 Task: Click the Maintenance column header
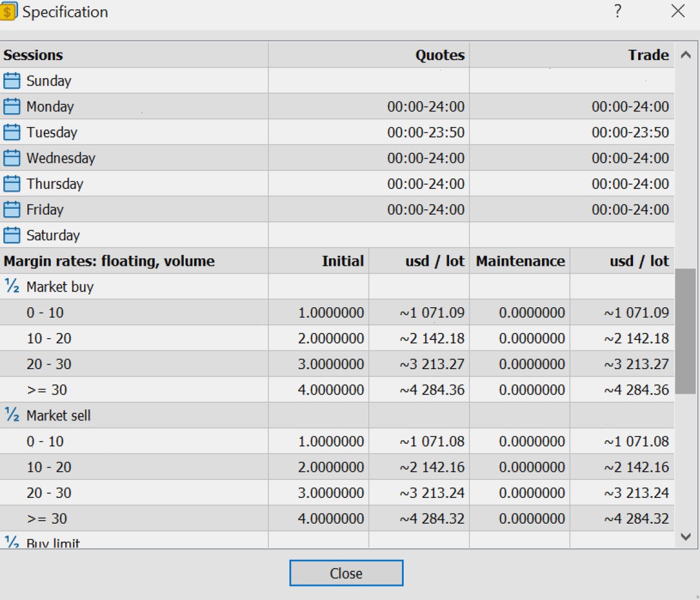pos(520,261)
